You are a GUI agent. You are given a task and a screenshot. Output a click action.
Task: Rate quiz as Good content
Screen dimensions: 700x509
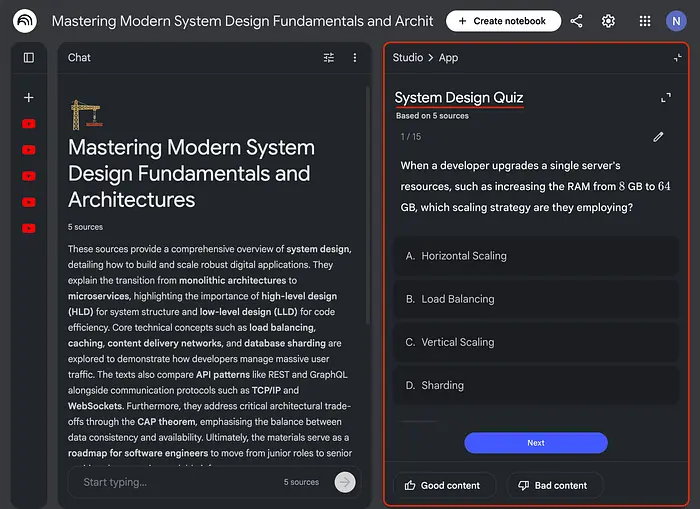coord(441,485)
